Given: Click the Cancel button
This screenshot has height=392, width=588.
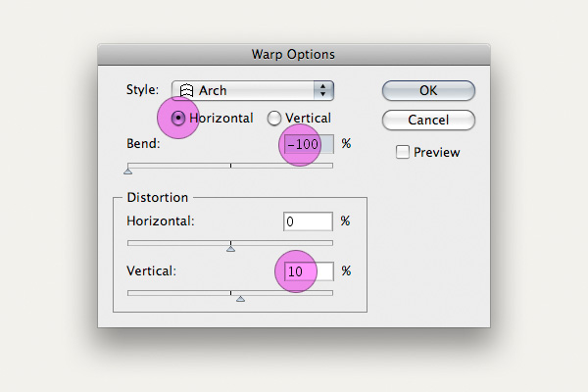Looking at the screenshot, I should click(428, 120).
